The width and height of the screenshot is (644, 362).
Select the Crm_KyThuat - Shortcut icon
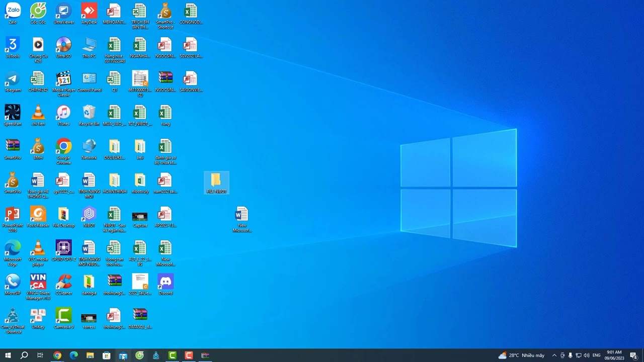(13, 321)
